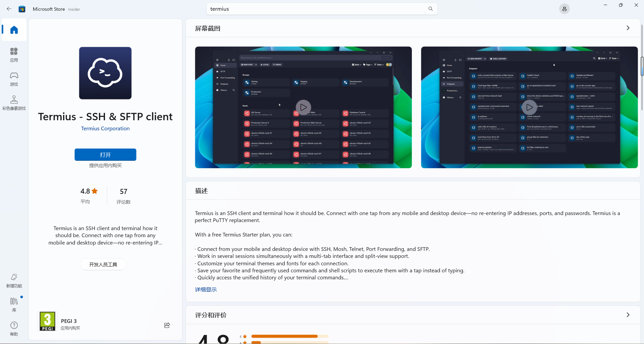Open the 应用 (Apps) sidebar section
This screenshot has height=344, width=644.
click(x=14, y=55)
